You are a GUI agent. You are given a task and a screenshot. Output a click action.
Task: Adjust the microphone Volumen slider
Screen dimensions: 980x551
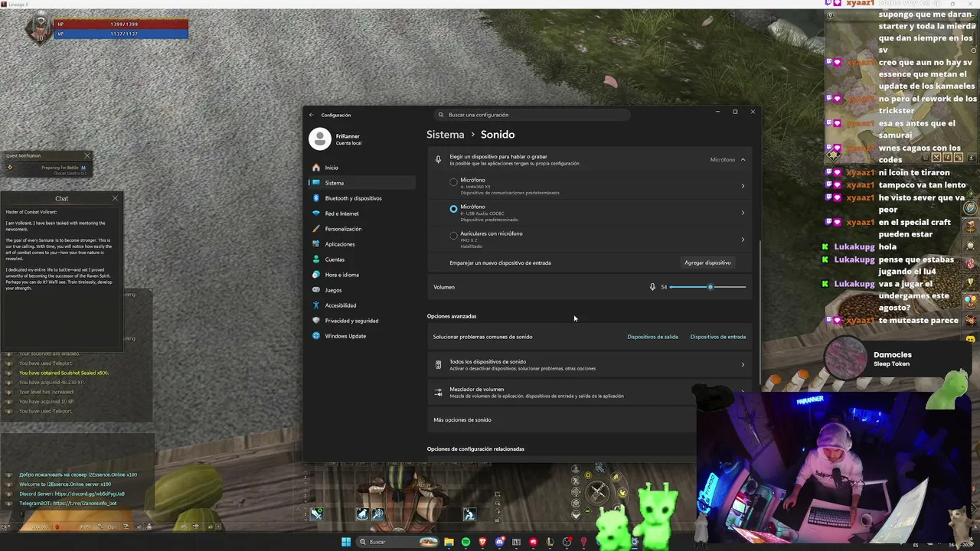pyautogui.click(x=707, y=287)
